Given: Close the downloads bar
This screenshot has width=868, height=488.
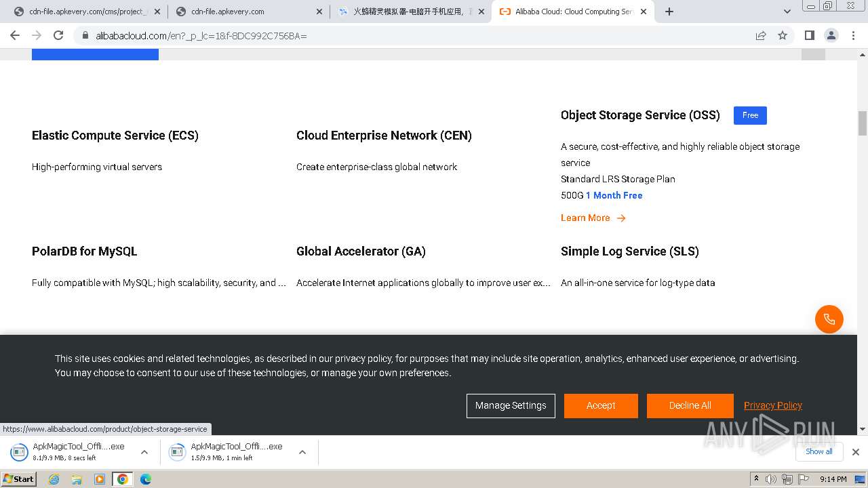Looking at the screenshot, I should (x=856, y=452).
